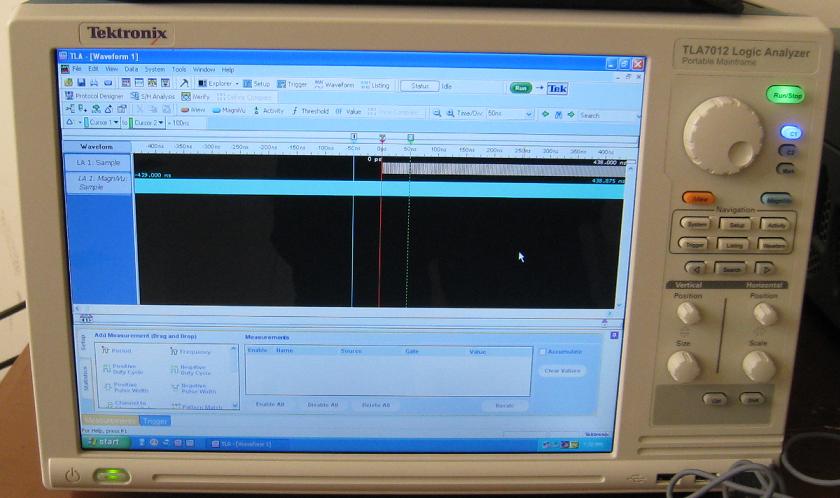The image size is (840, 498).
Task: Open the delta icon dropdown arrow
Action: 79,123
